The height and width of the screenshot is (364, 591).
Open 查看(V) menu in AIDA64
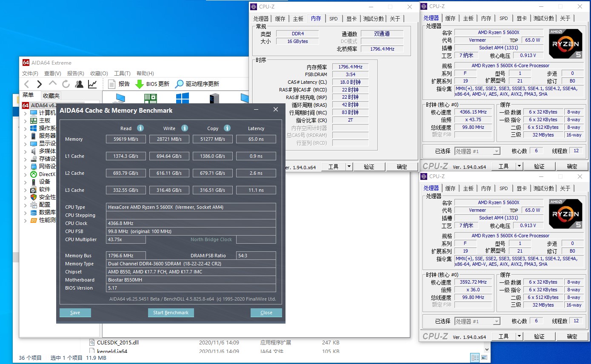53,73
